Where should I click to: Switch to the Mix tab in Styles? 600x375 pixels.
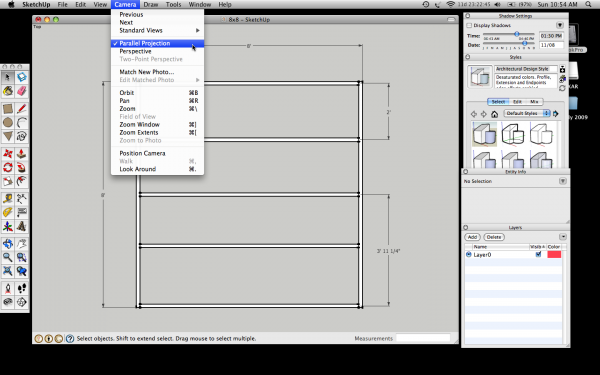pyautogui.click(x=534, y=102)
